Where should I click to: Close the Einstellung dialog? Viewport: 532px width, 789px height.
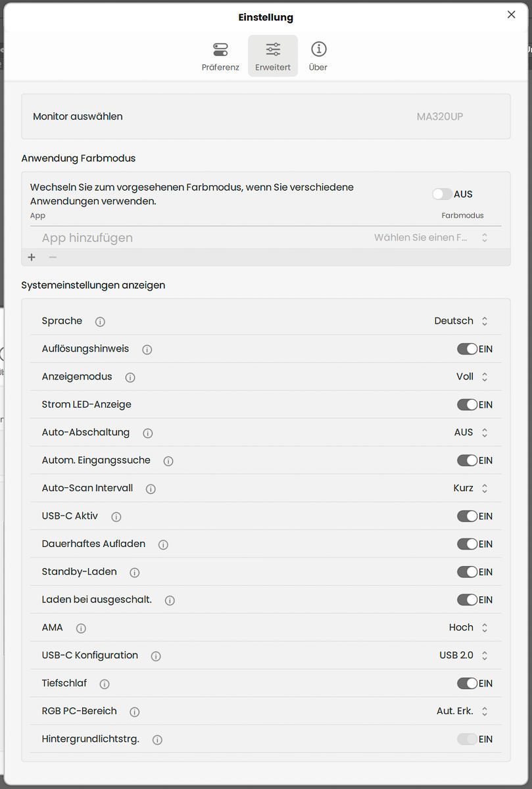(x=511, y=14)
